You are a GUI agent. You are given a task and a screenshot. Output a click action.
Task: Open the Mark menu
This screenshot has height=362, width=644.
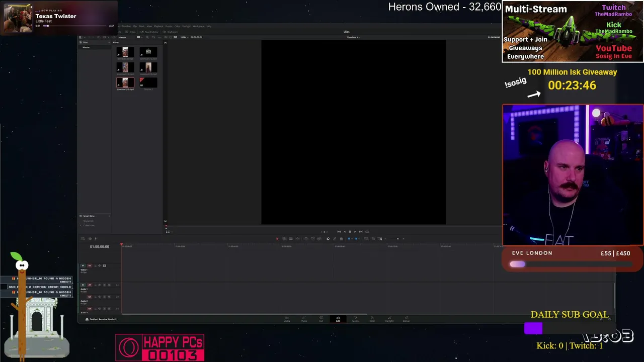coord(142,26)
